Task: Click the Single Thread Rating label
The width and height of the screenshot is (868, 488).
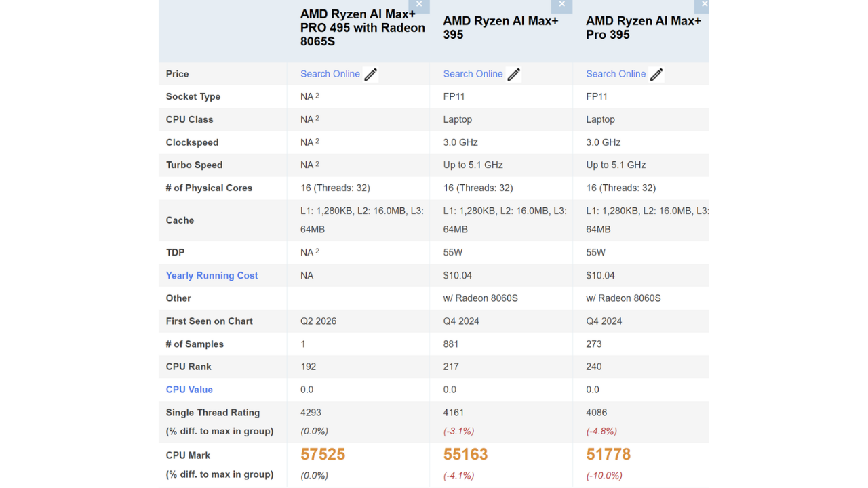Action: point(213,412)
